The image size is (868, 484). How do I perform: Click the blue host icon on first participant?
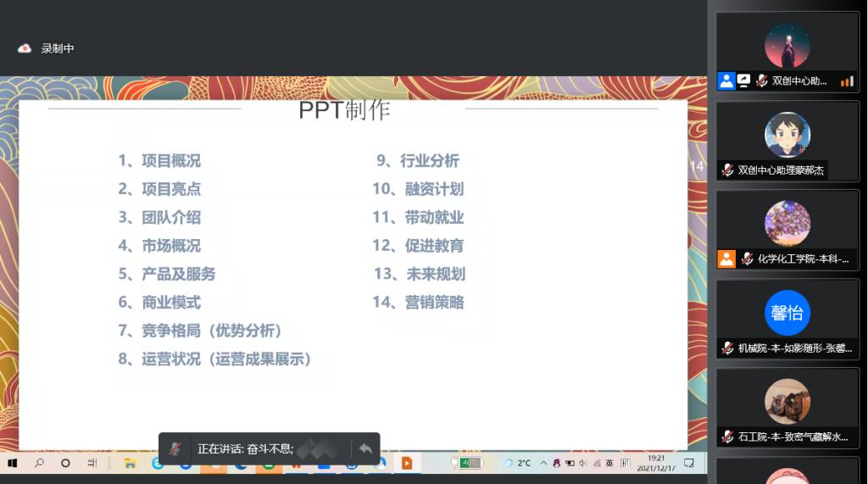[726, 81]
